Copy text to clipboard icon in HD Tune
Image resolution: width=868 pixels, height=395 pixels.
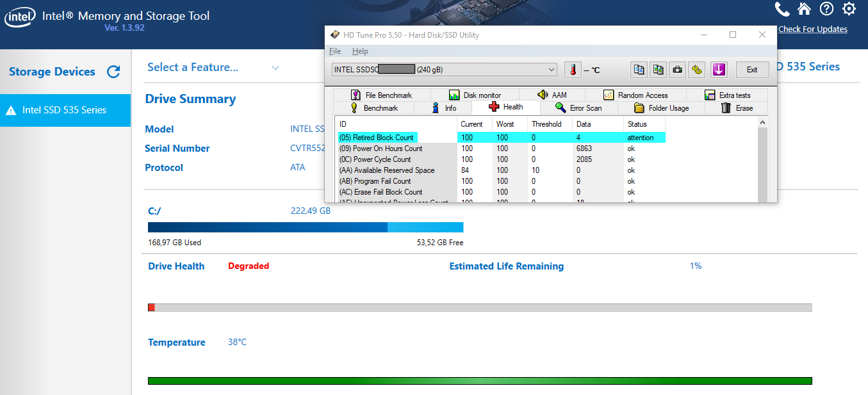click(x=639, y=70)
